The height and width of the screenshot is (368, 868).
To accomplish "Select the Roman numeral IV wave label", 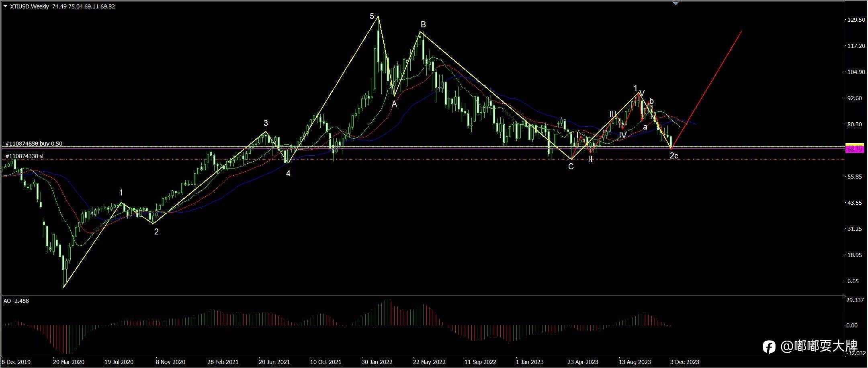I will click(622, 135).
